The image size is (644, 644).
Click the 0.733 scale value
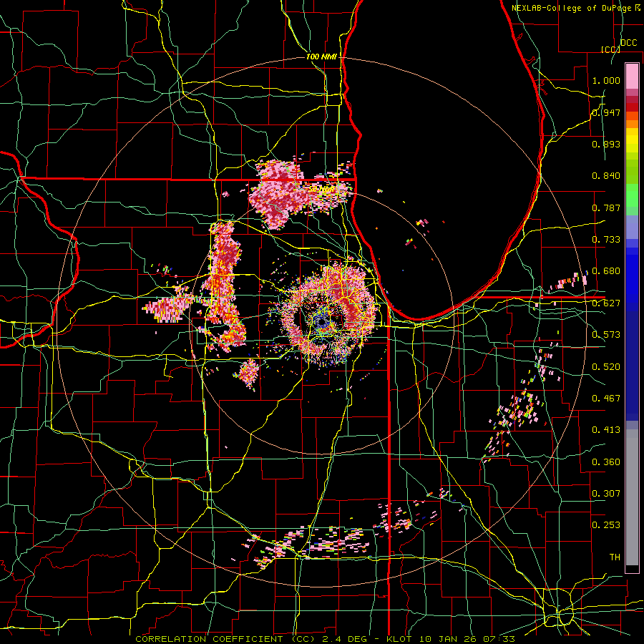(606, 240)
